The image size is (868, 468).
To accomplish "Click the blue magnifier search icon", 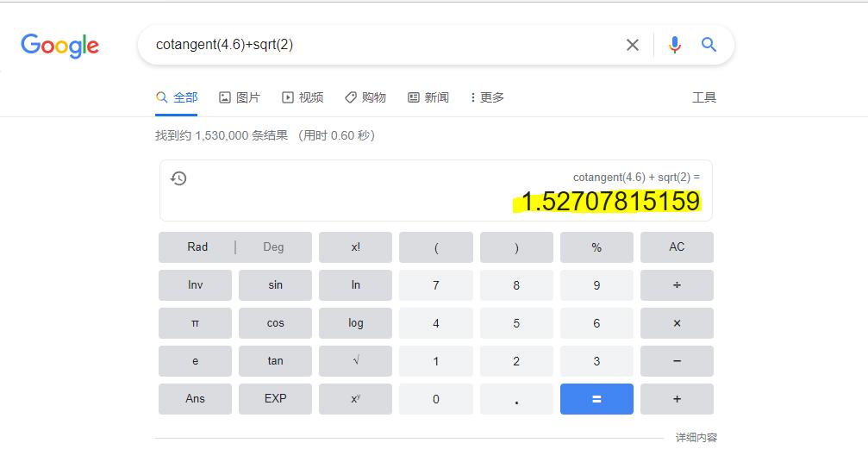I will 709,45.
